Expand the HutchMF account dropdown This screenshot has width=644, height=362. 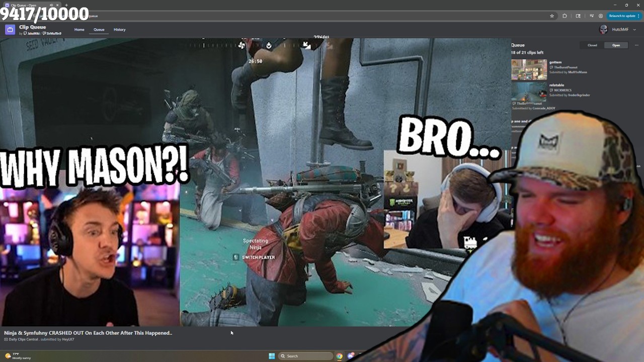coord(634,30)
